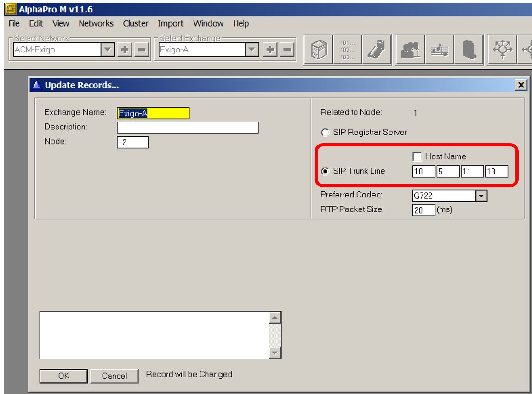Open the Networks menu
This screenshot has height=394, width=532.
tap(96, 23)
